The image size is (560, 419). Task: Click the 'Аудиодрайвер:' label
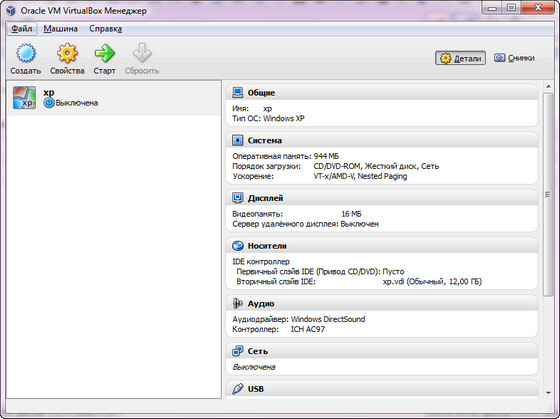click(x=260, y=319)
